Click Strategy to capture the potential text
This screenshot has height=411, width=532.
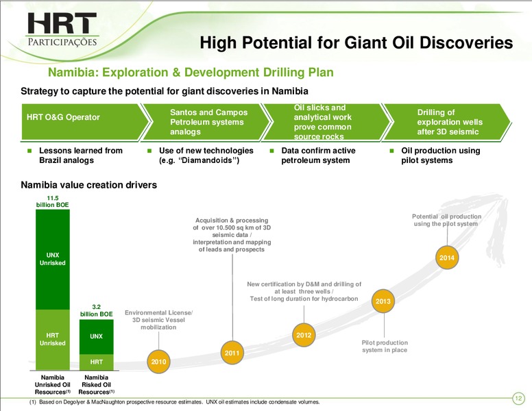165,91
